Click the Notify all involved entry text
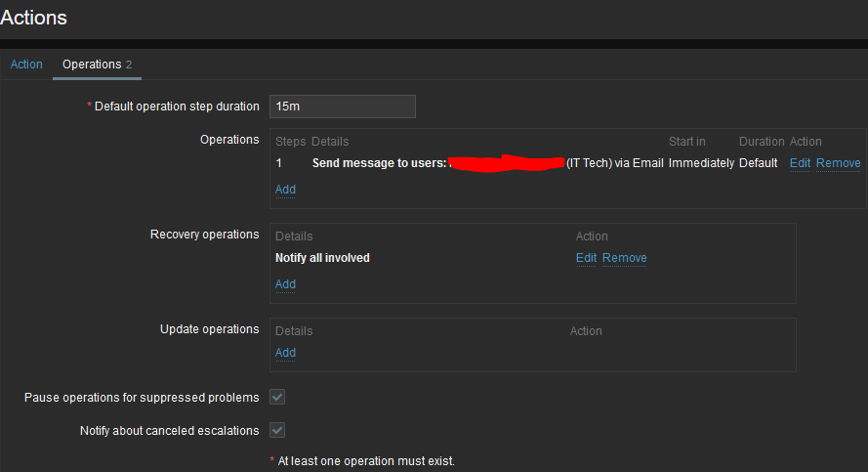 pyautogui.click(x=322, y=258)
